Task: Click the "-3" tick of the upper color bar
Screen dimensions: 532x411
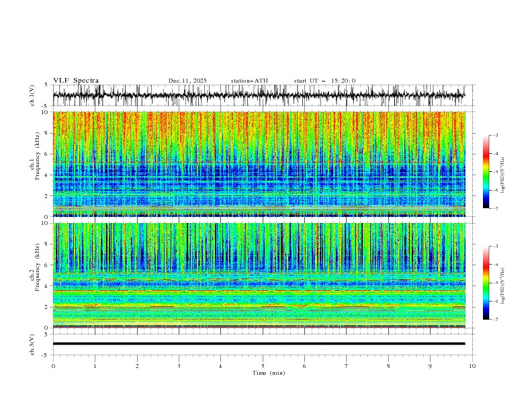Action: point(496,135)
